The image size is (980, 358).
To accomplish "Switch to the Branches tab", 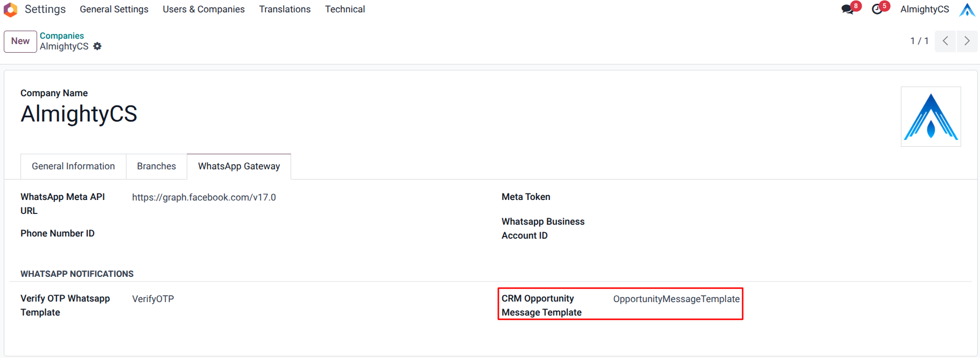I will tap(157, 167).
